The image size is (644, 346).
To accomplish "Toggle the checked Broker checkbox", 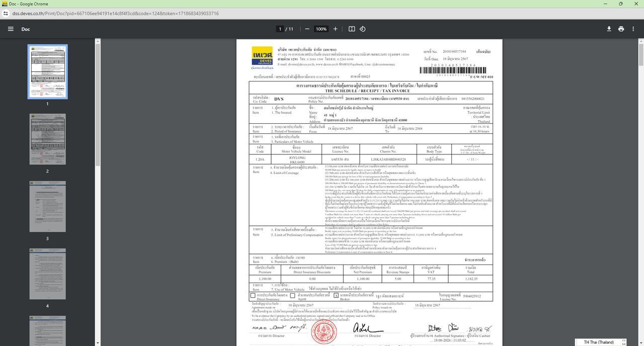I will (336, 296).
